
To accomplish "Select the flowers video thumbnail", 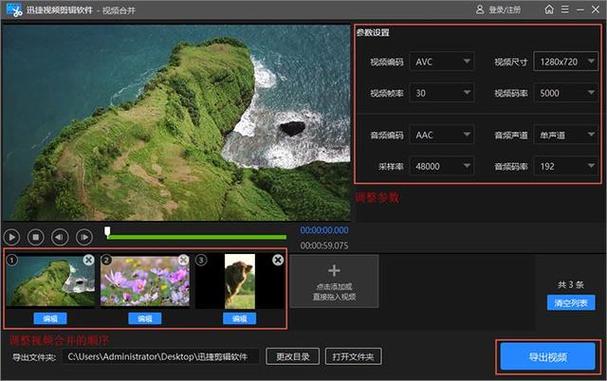I will pyautogui.click(x=145, y=280).
